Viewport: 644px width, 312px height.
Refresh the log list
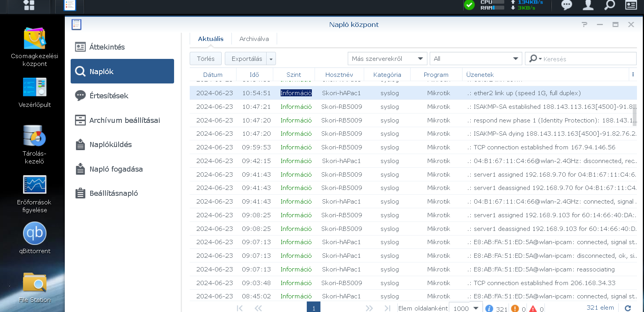[628, 308]
